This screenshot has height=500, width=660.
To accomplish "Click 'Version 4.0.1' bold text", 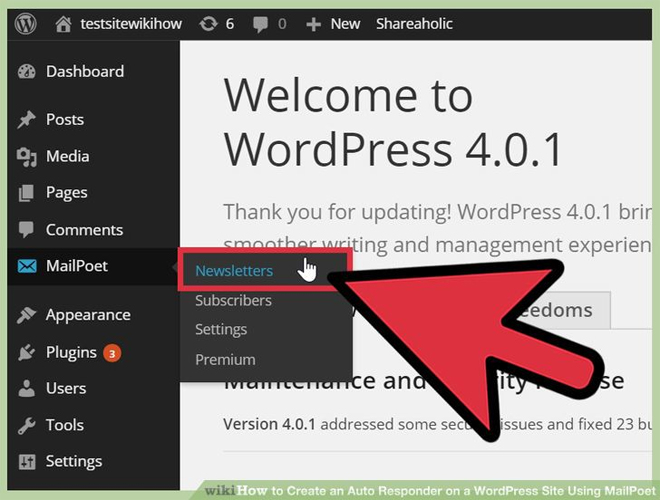I will pyautogui.click(x=269, y=424).
